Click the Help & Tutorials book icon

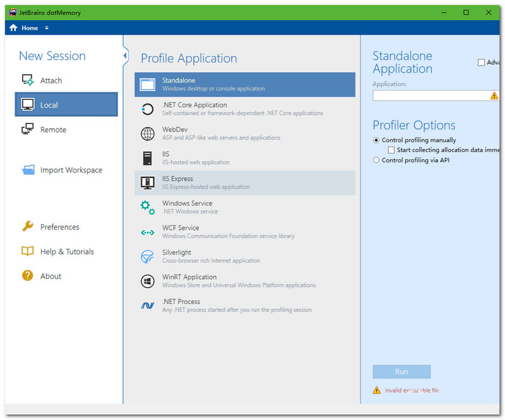(x=28, y=251)
